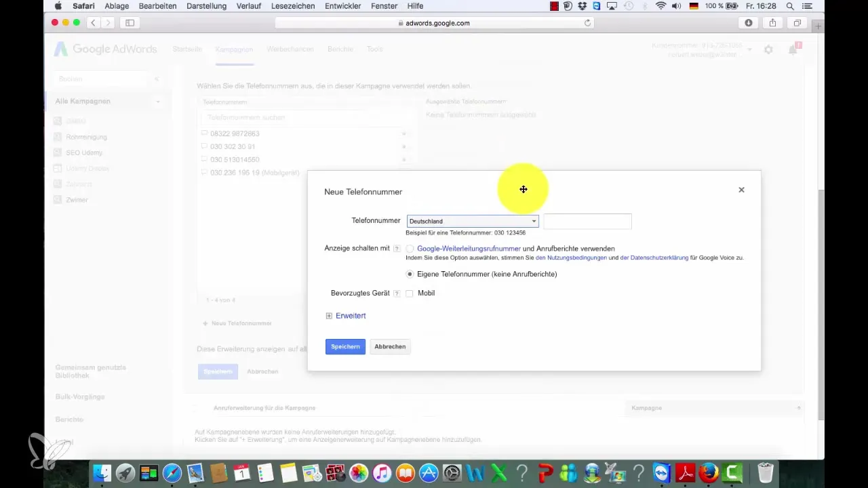Open the Safari menu

(x=83, y=6)
